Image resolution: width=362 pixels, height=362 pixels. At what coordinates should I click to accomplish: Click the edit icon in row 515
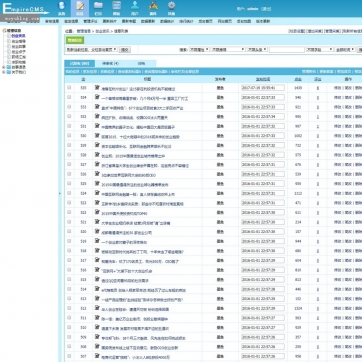(97, 279)
